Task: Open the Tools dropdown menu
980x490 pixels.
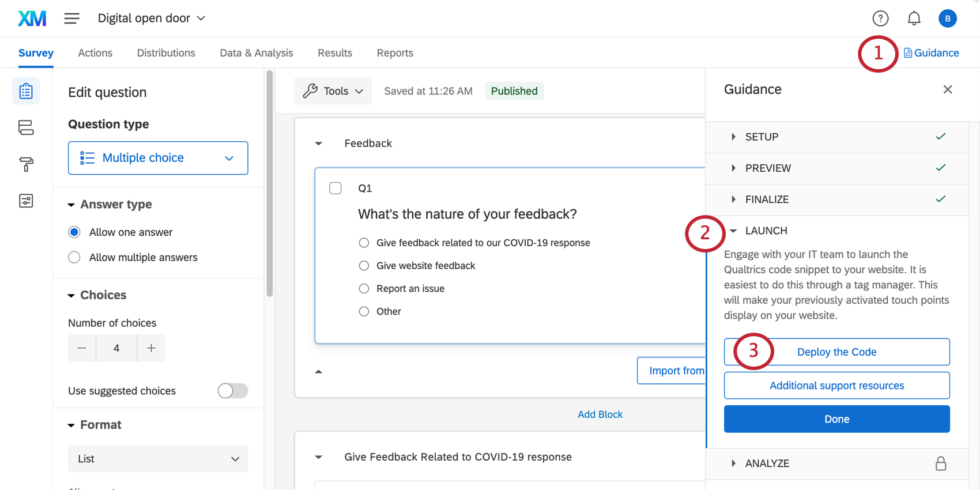Action: (x=333, y=91)
